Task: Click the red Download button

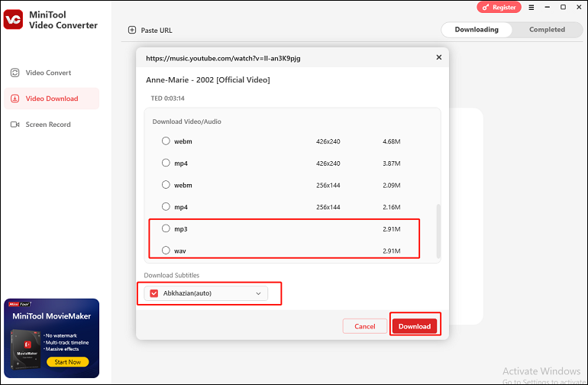Action: 415,326
